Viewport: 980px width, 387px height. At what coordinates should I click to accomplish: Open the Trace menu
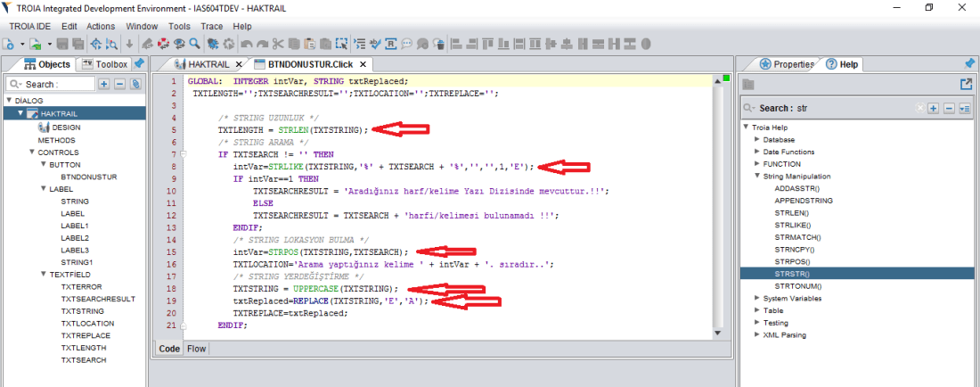coord(211,27)
